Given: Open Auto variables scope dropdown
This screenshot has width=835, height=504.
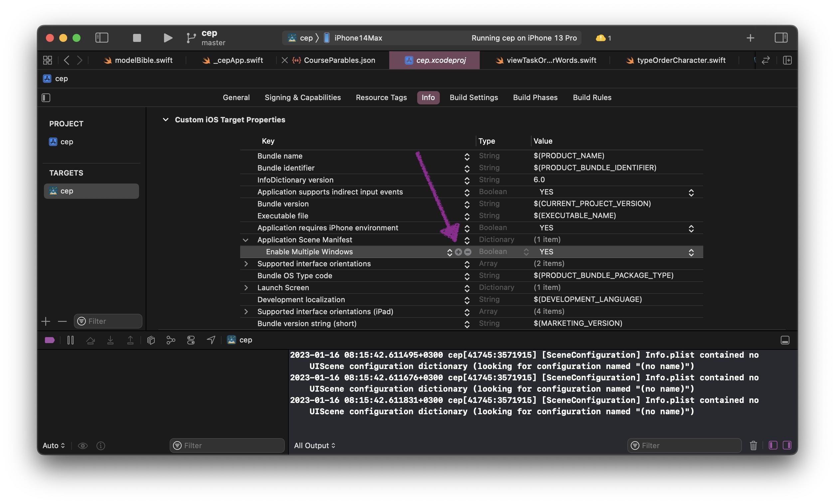Looking at the screenshot, I should coord(54,446).
